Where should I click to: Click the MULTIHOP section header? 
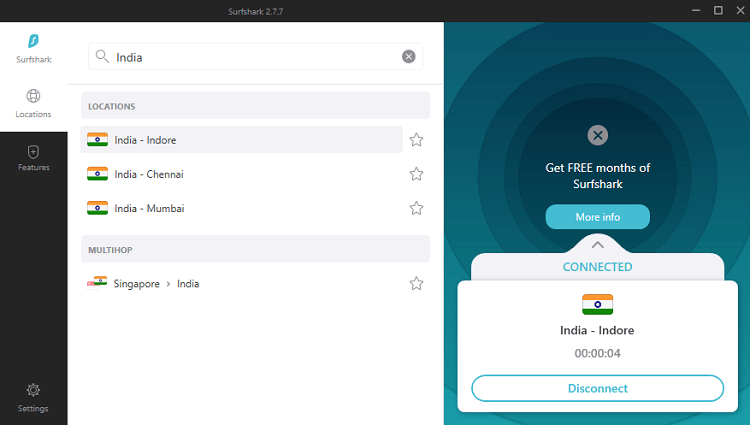[x=255, y=249]
